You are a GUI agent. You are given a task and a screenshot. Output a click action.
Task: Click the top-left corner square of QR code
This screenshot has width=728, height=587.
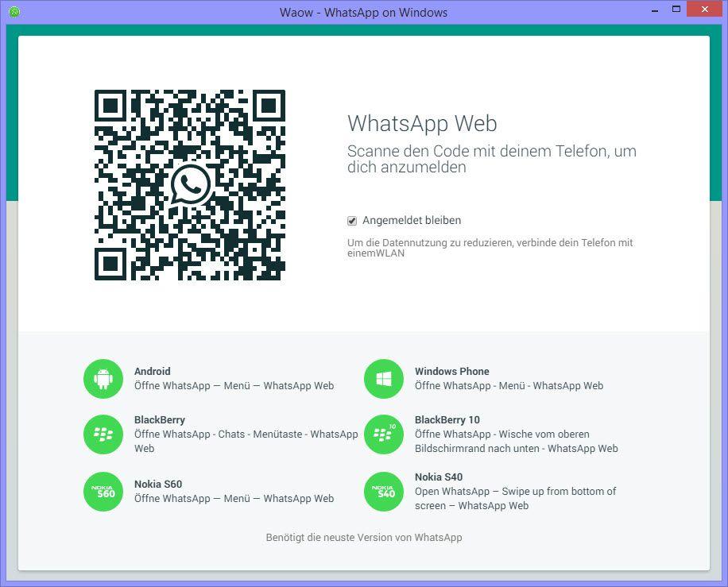111,106
